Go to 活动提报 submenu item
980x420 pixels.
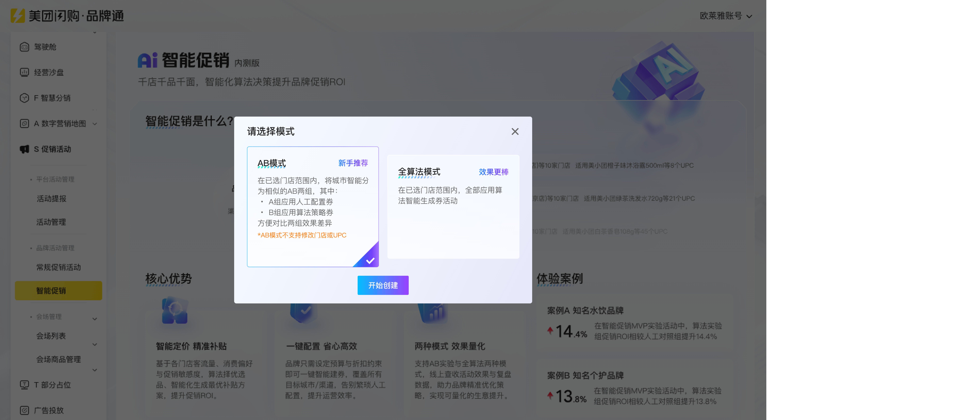51,199
